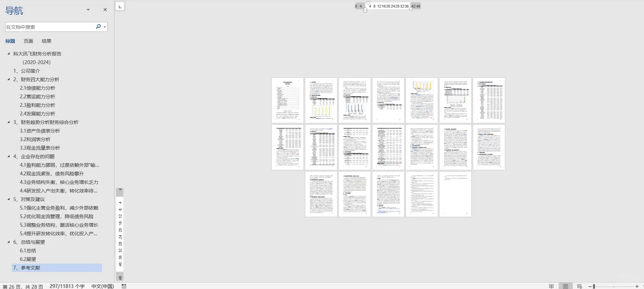The image size is (644, 289).
Task: Collapse the 4、企业存在的问题 section
Action: [9, 156]
